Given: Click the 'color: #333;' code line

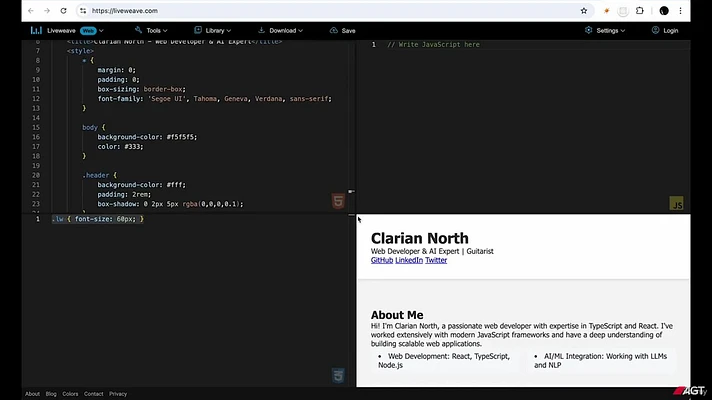Looking at the screenshot, I should pyautogui.click(x=120, y=146).
